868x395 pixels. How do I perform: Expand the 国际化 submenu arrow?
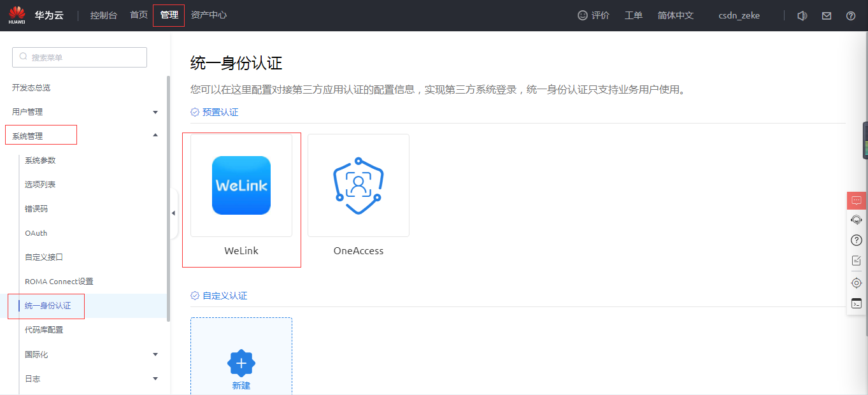click(x=155, y=354)
